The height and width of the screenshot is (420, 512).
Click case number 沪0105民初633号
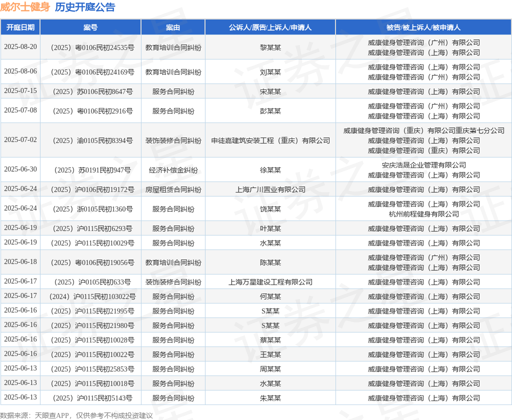[x=92, y=282]
